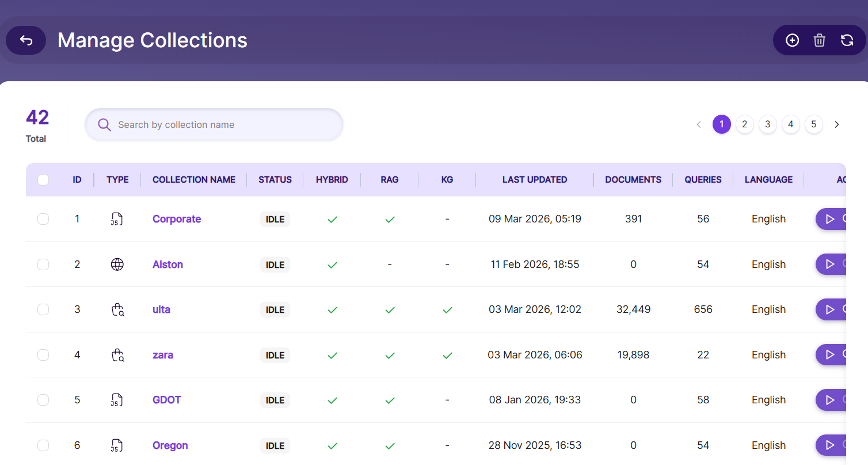Check the checkbox on the zara row
The image size is (868, 465).
click(x=43, y=355)
